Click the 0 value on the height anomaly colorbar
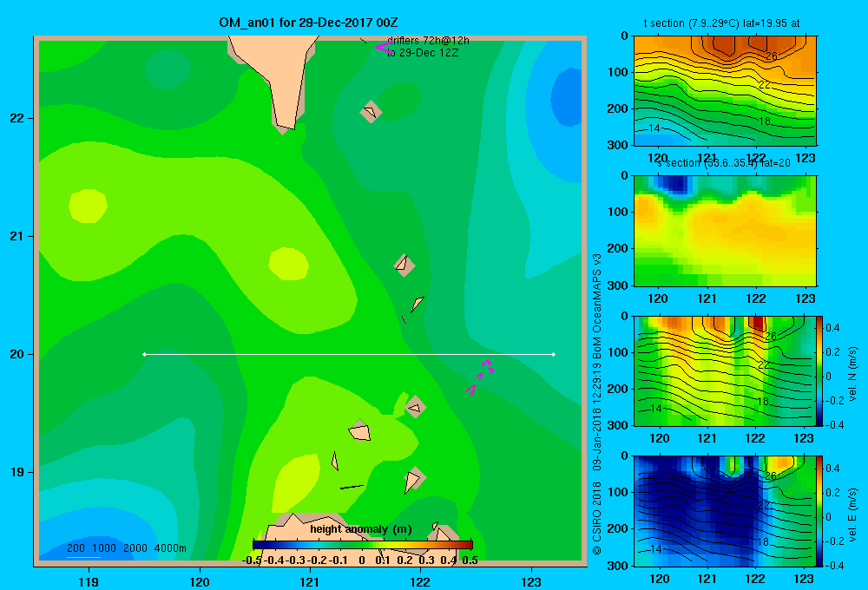Screen dimensions: 868x590 coord(362,560)
